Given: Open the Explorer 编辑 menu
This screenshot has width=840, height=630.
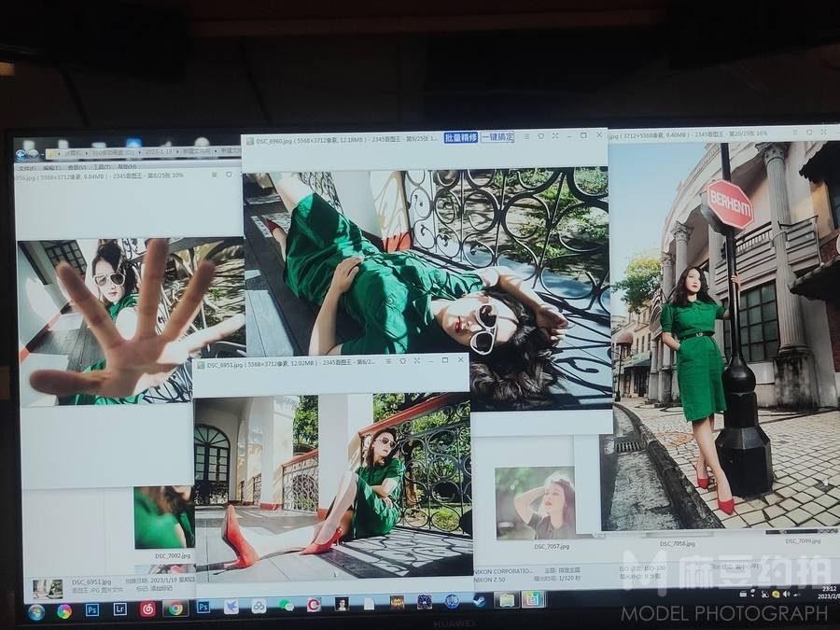Looking at the screenshot, I should [x=51, y=168].
